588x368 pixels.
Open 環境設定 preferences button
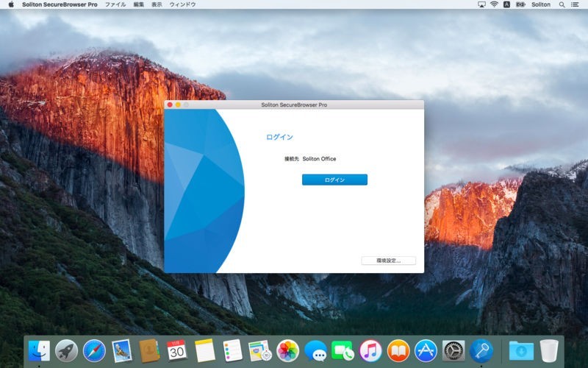pos(388,261)
